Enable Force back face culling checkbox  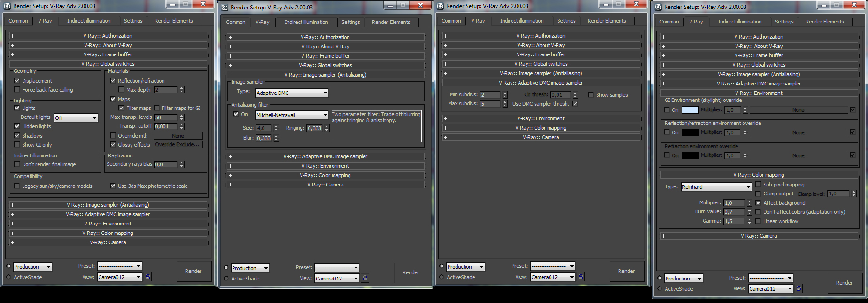click(x=17, y=90)
